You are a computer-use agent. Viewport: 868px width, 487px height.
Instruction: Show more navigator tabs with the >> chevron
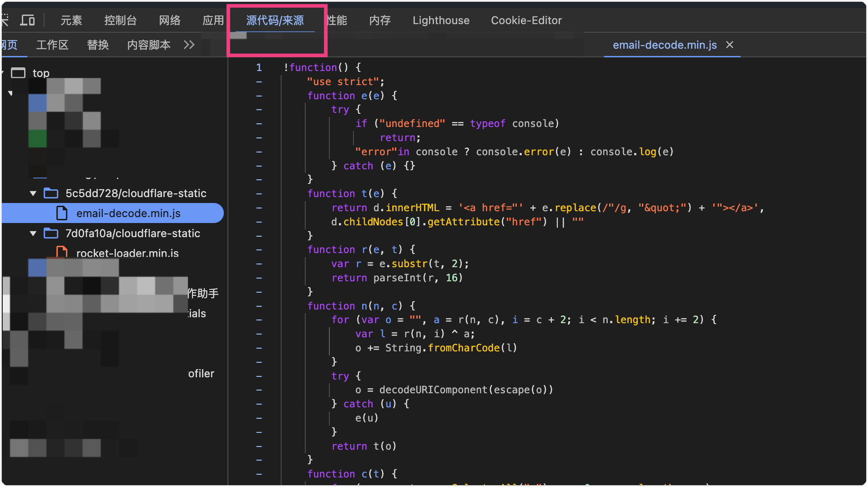click(x=189, y=45)
